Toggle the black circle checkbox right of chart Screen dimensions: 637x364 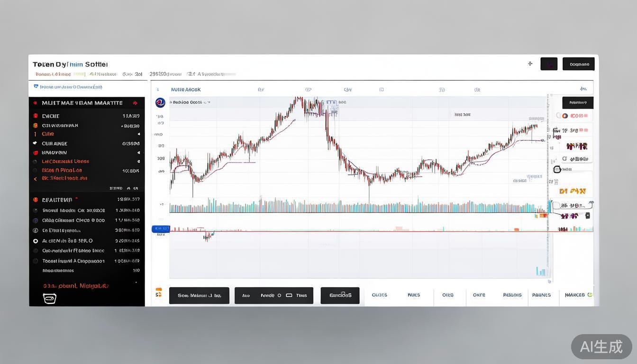557,169
